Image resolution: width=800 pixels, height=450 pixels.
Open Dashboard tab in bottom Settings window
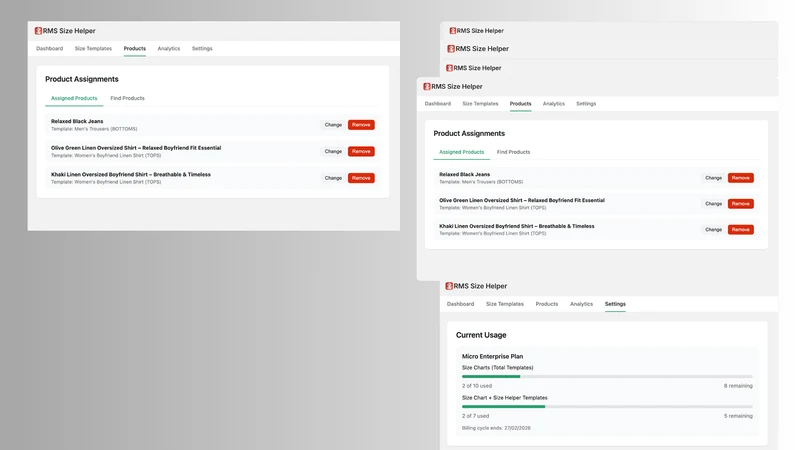(460, 304)
